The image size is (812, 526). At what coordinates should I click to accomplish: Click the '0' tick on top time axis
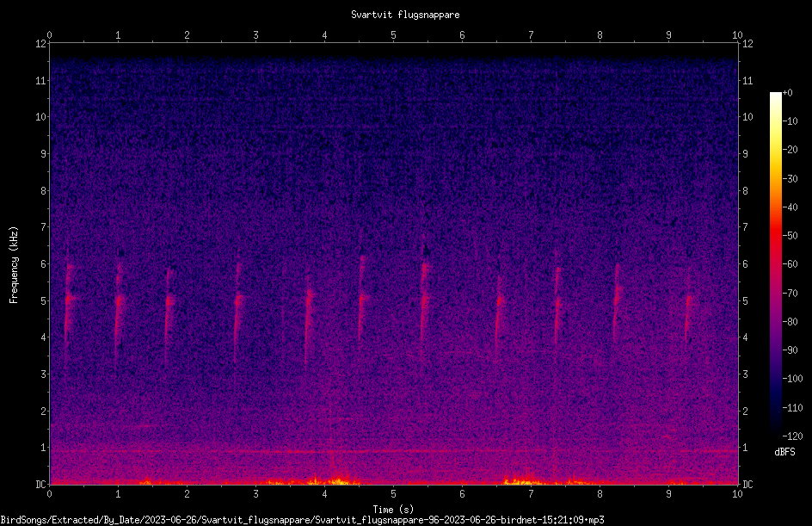49,35
